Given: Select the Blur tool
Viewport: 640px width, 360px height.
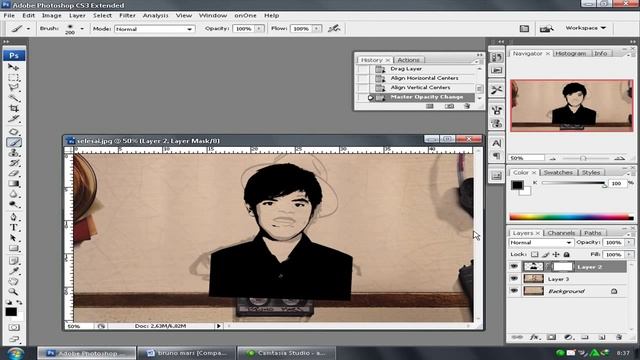Looking at the screenshot, I should point(13,194).
